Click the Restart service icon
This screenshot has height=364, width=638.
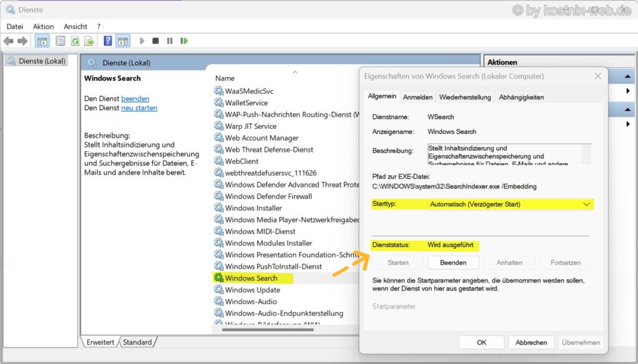pos(184,41)
